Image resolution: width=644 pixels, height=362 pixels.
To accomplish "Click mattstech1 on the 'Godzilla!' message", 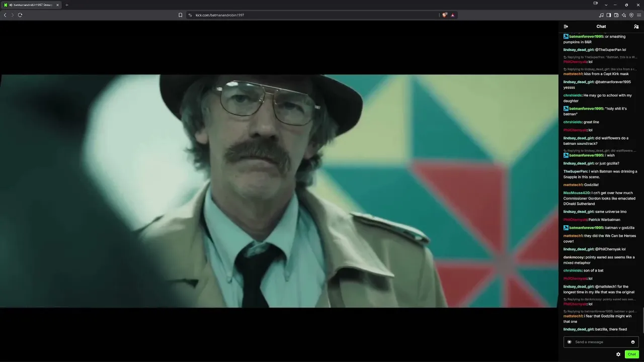I will (573, 185).
